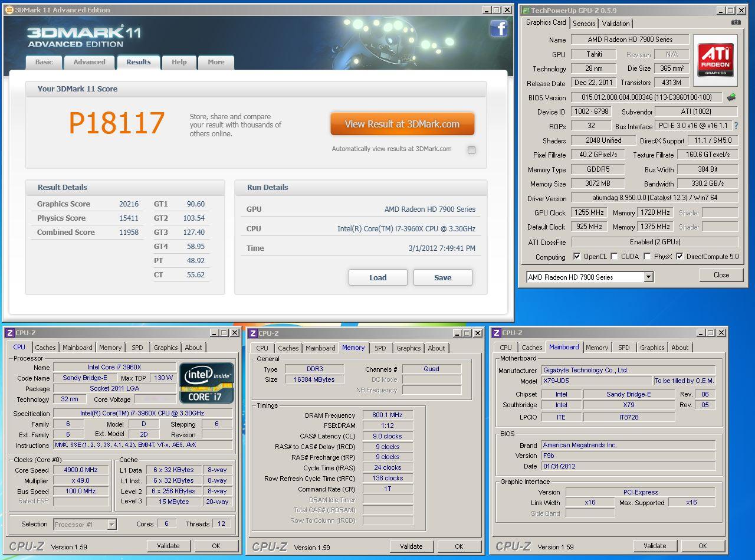The image size is (755, 560).
Task: Toggle the OpenCL checkbox in GPU-Z
Action: [577, 256]
